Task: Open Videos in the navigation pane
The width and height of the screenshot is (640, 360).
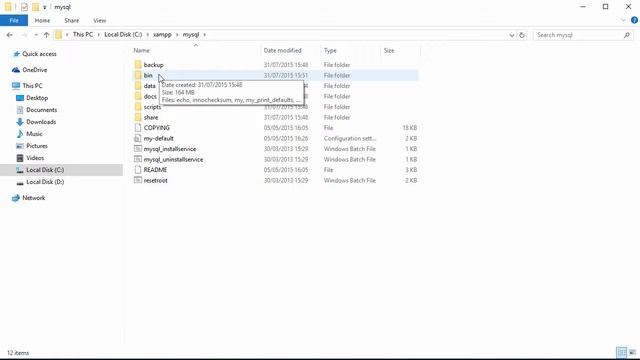Action: pyautogui.click(x=35, y=158)
